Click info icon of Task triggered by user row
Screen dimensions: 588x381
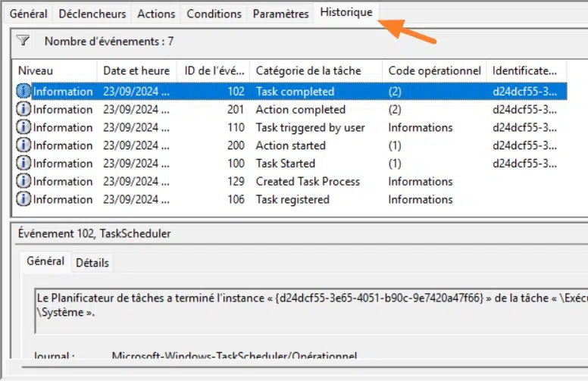(x=23, y=127)
